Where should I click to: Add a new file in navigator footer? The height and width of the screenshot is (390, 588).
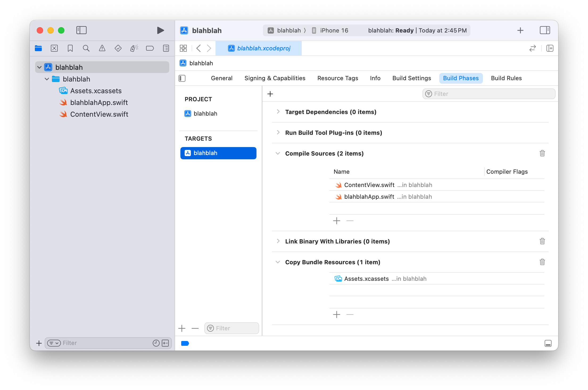39,343
